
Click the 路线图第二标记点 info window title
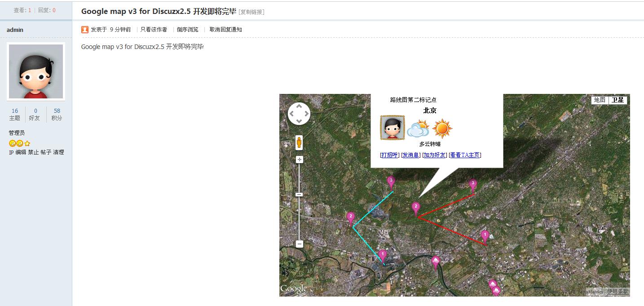pos(413,100)
